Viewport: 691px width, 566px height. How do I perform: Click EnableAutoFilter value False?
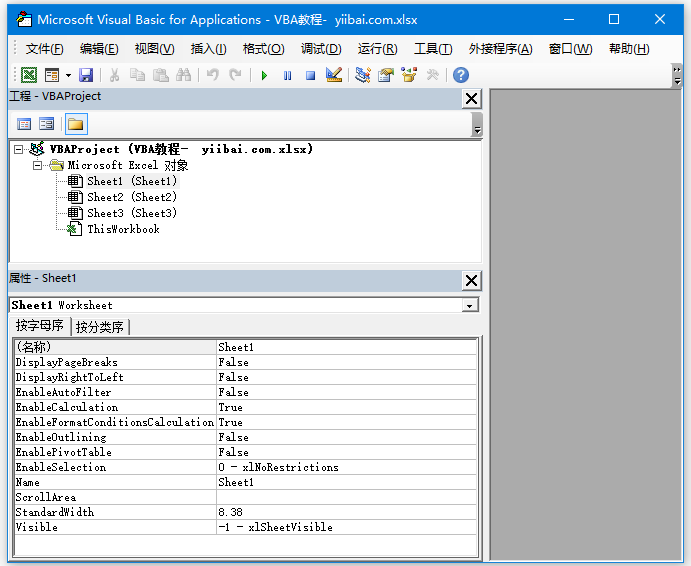(x=346, y=392)
